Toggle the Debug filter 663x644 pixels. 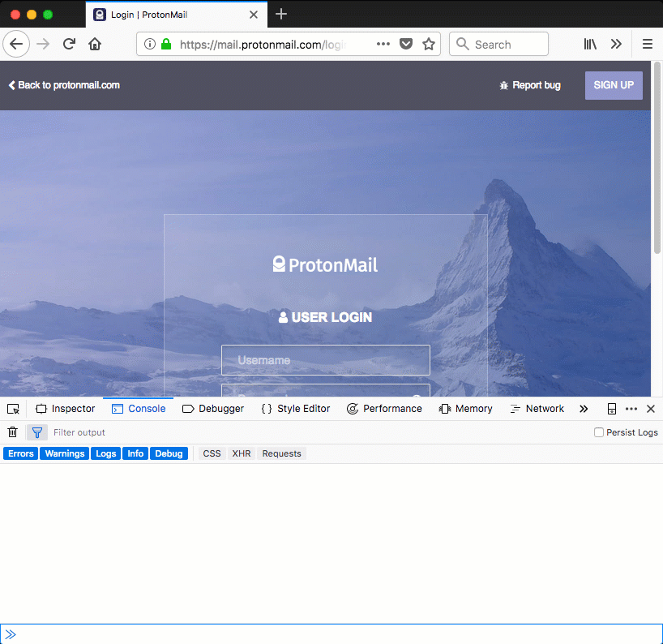tap(169, 453)
